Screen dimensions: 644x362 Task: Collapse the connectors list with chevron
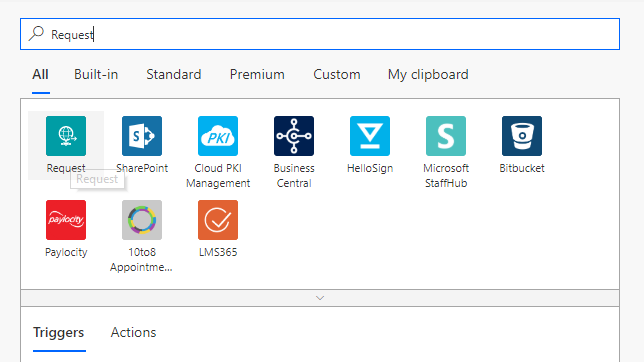(320, 298)
